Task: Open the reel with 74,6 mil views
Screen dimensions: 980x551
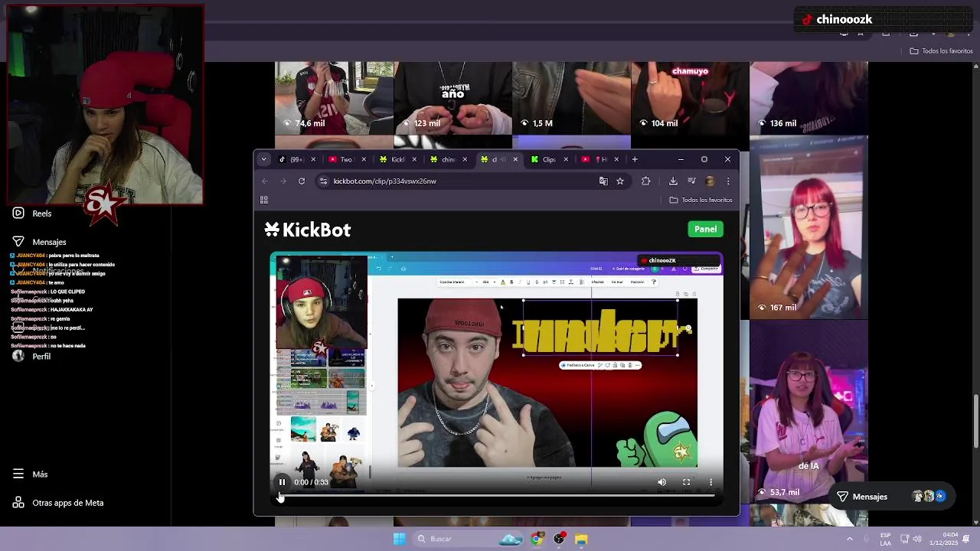Action: pos(334,98)
